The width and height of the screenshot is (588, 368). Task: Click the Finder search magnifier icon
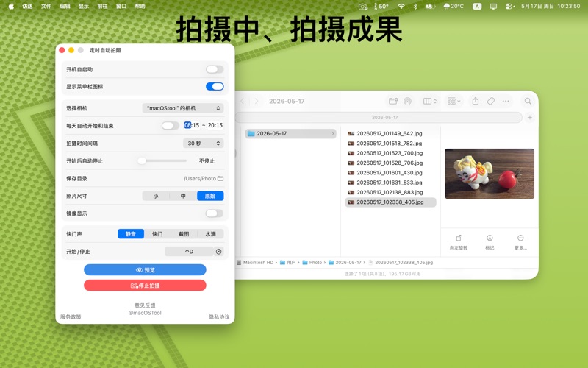(528, 101)
